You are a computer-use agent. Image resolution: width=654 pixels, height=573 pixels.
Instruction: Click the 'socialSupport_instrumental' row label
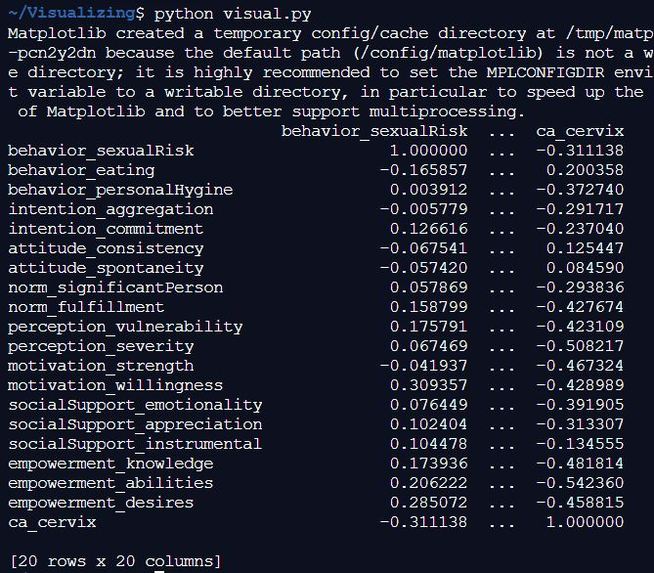pyautogui.click(x=135, y=444)
